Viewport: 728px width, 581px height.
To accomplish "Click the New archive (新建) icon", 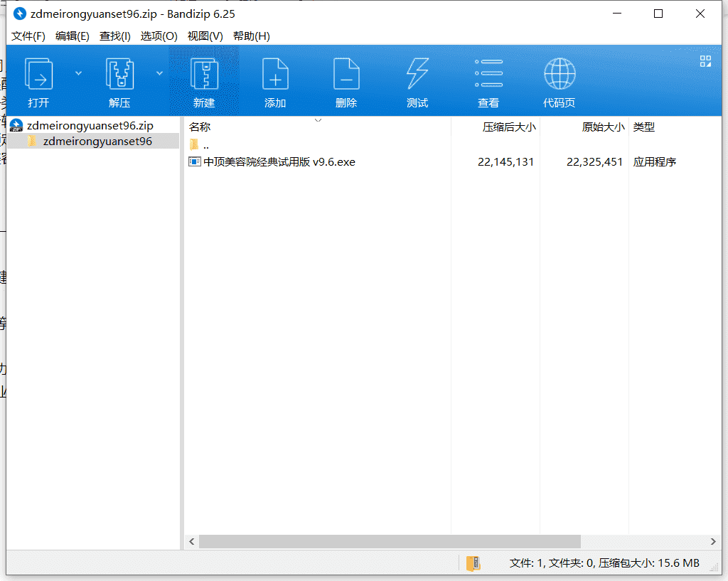I will pos(204,74).
